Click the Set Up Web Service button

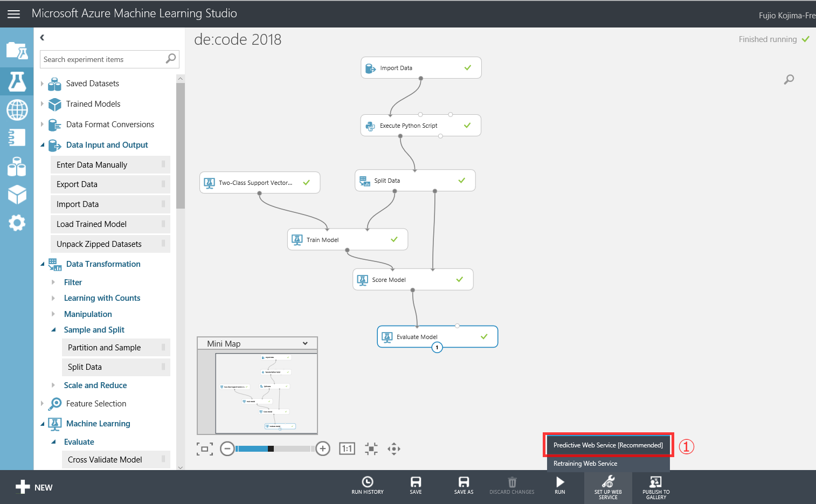click(608, 487)
